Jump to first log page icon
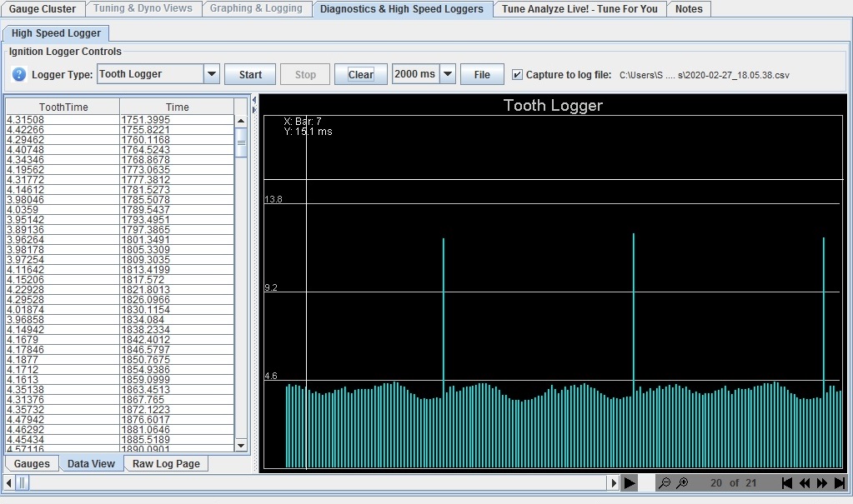 coord(786,483)
